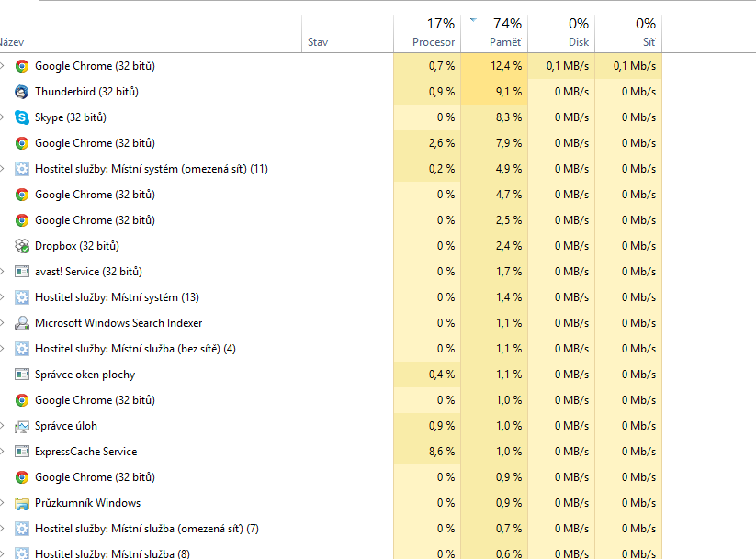Sort by the Disk 0% column header
The width and height of the screenshot is (756, 559).
561,34
